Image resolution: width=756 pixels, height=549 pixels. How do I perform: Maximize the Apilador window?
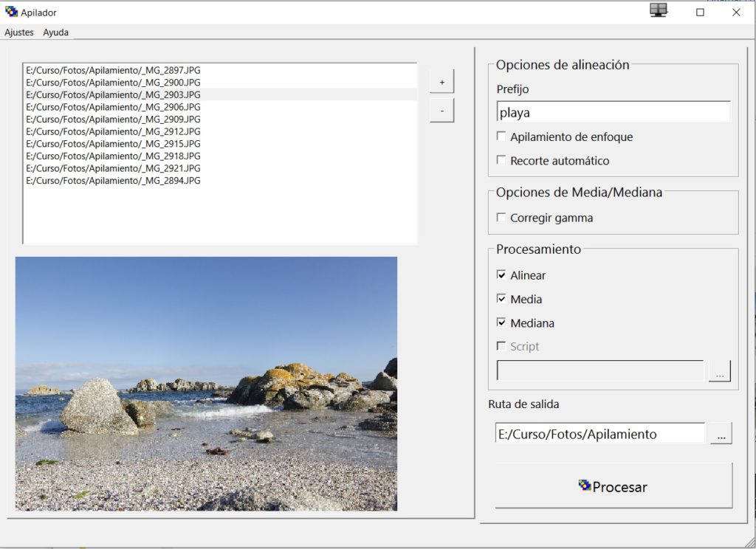(700, 12)
